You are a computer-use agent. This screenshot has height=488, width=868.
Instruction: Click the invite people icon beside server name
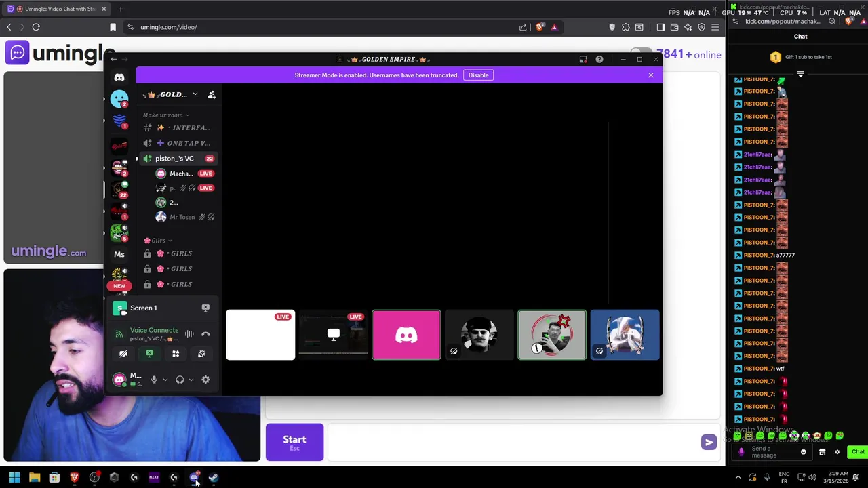212,95
